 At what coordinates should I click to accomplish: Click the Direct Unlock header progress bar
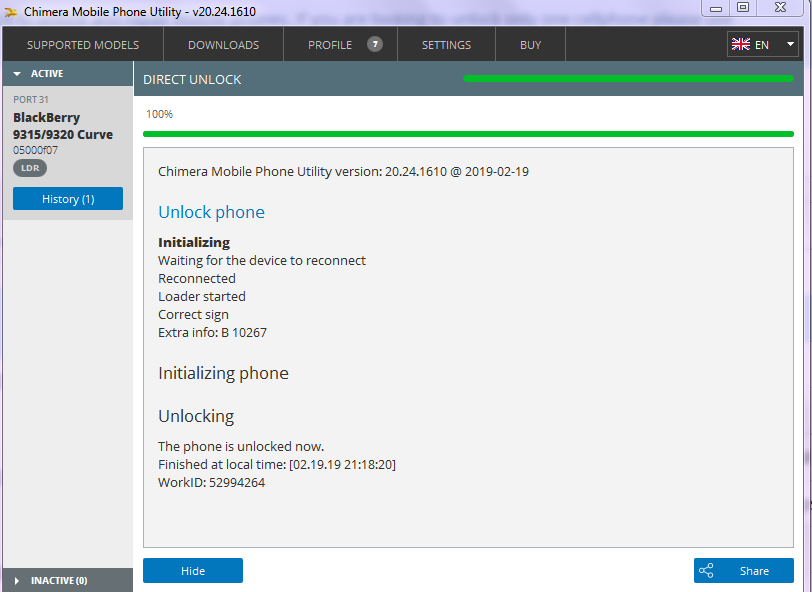[628, 79]
